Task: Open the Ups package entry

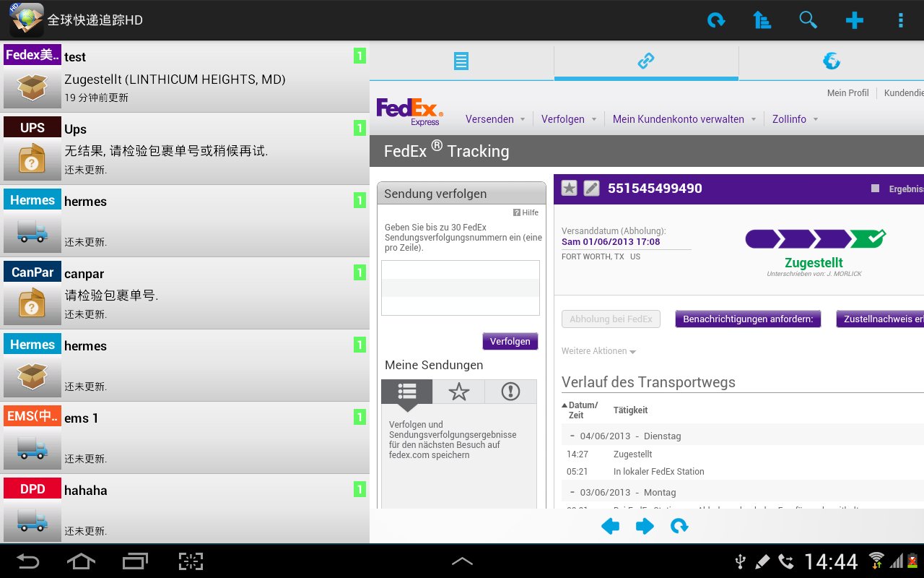Action: [x=185, y=149]
